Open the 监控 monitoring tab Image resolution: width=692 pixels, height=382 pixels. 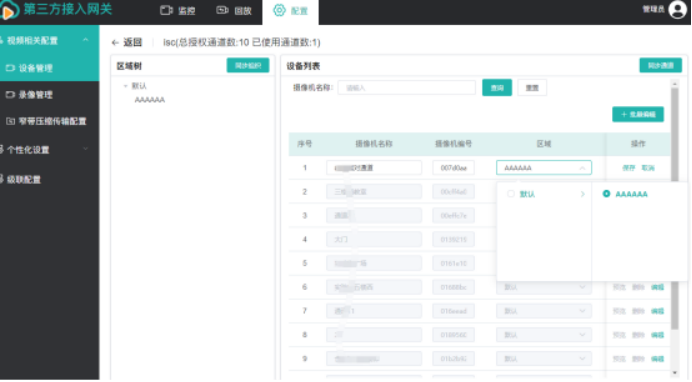point(177,11)
